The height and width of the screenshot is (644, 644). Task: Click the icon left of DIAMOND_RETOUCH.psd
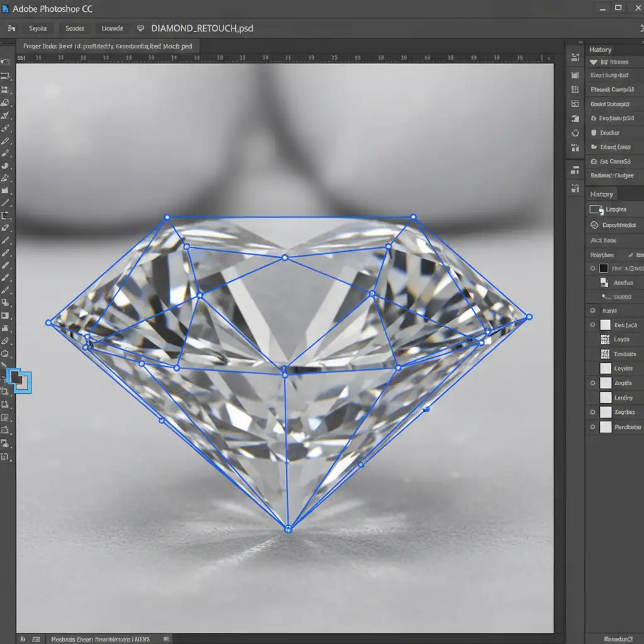point(141,28)
